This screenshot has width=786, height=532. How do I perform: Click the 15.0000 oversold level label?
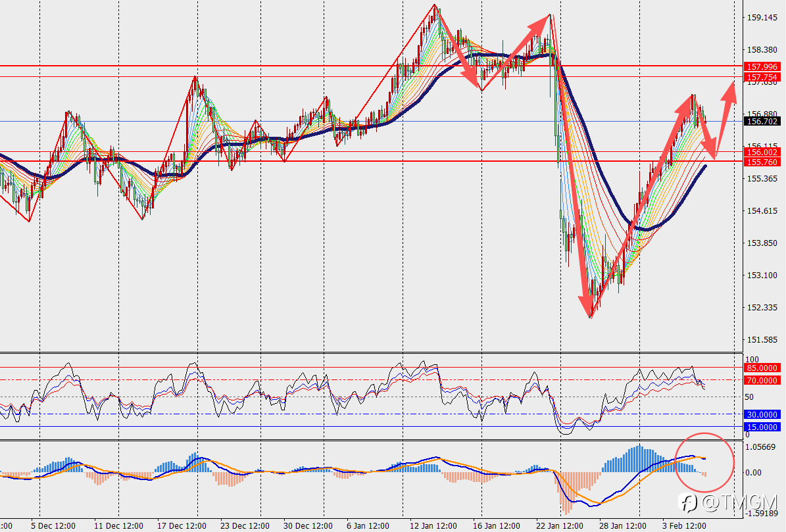762,427
